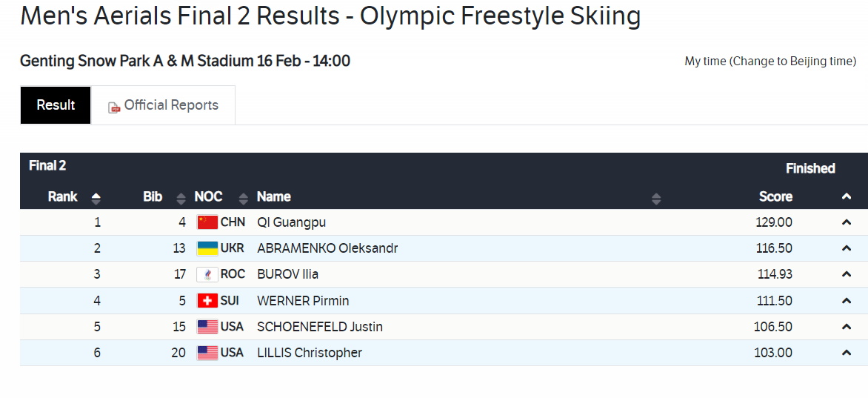Sort by Name column arrows

655,198
